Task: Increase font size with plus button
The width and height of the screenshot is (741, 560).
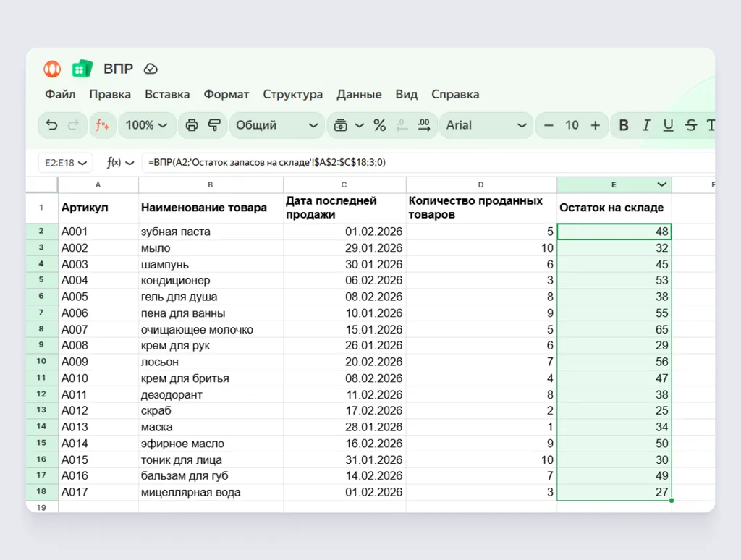Action: coord(596,125)
